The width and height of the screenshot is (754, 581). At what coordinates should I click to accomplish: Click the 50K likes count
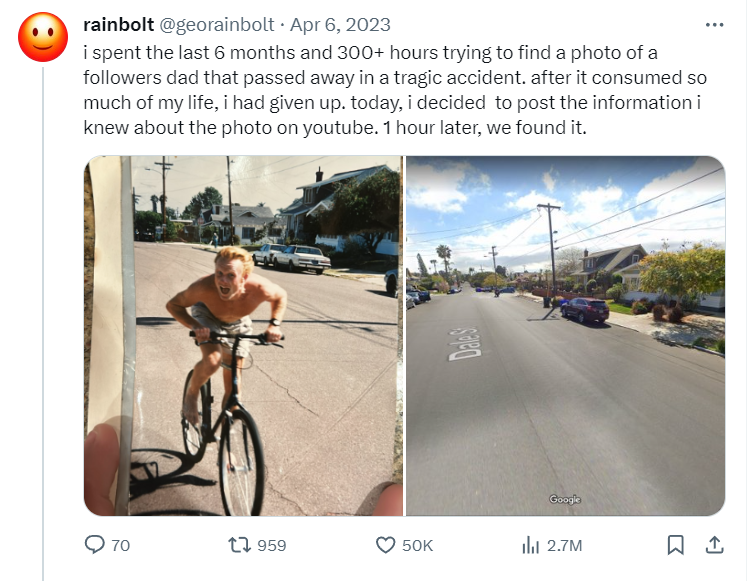click(x=417, y=545)
